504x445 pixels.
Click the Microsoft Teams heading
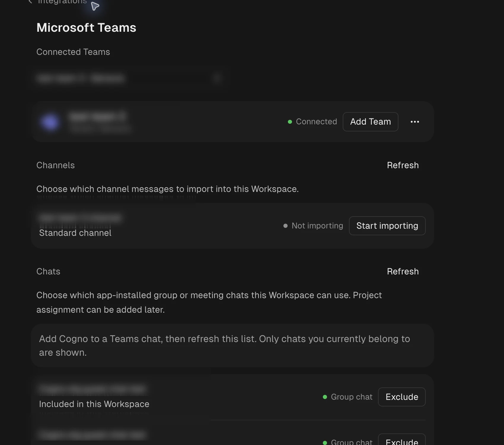86,28
